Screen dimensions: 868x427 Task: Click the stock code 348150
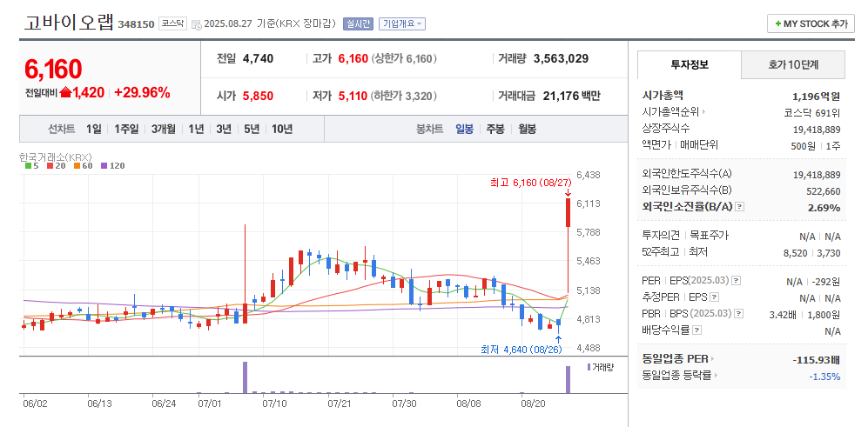coord(136,24)
